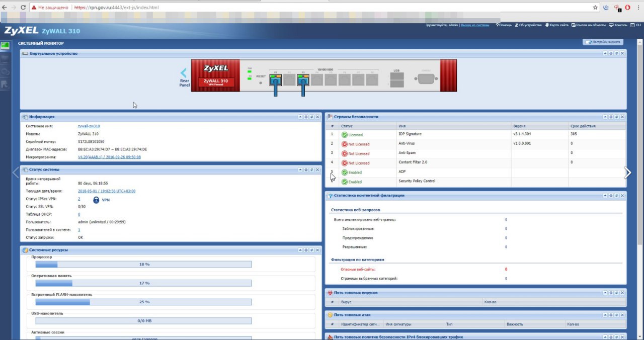The width and height of the screenshot is (644, 340).
Task: Open Об устройстве about device
Action: (x=528, y=25)
